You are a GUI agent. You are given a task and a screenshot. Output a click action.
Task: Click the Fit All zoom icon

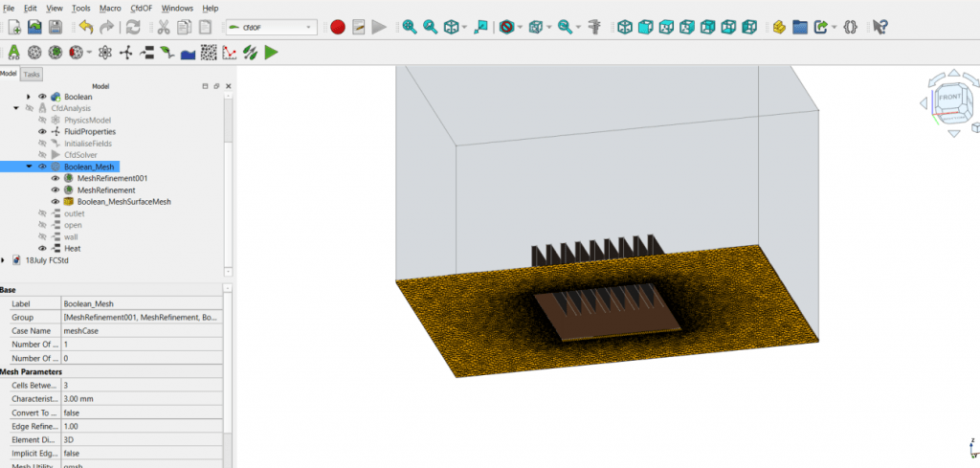pos(410,27)
